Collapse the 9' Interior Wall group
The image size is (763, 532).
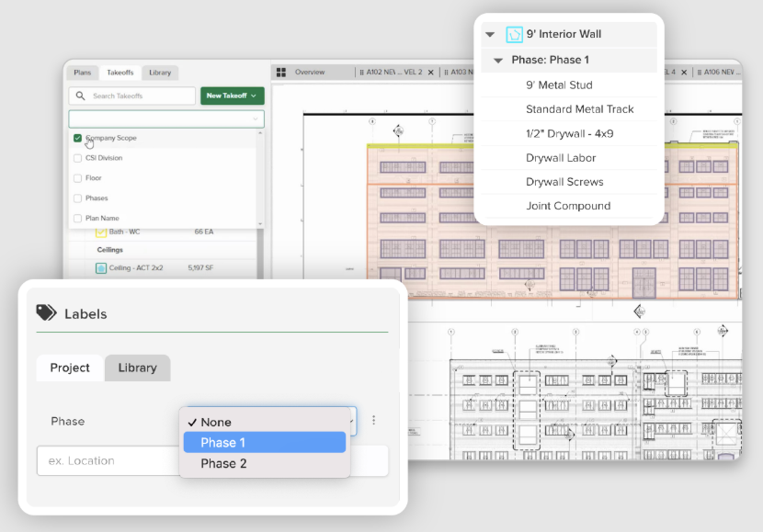pyautogui.click(x=491, y=35)
